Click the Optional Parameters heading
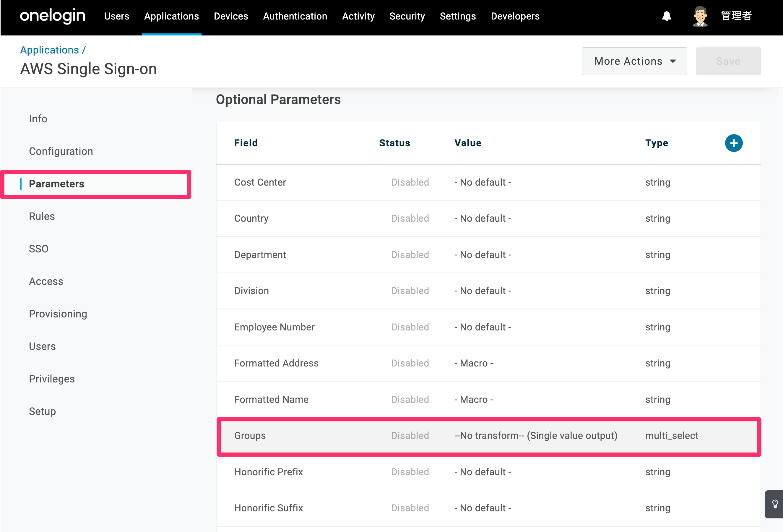Image resolution: width=783 pixels, height=532 pixels. click(278, 99)
